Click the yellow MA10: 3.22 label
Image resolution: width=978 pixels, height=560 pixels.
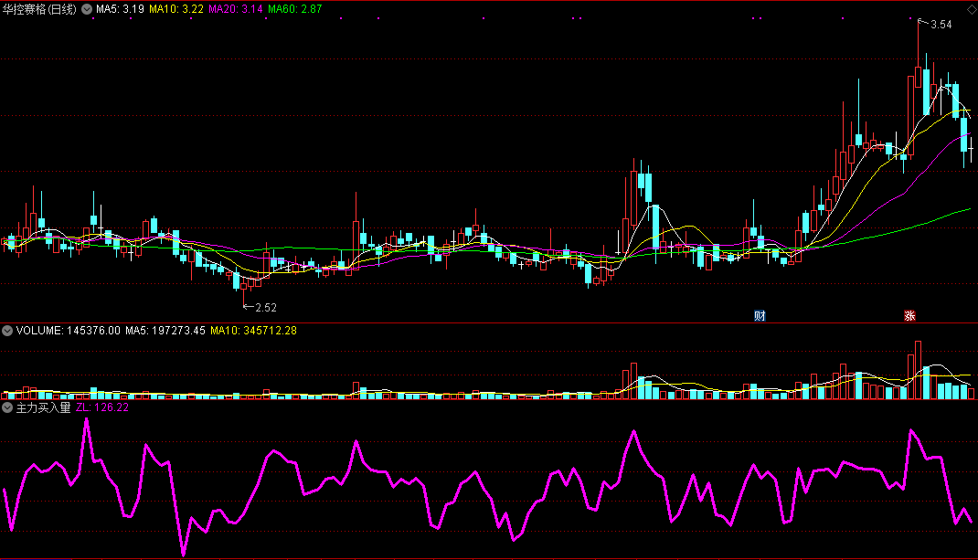coord(176,9)
